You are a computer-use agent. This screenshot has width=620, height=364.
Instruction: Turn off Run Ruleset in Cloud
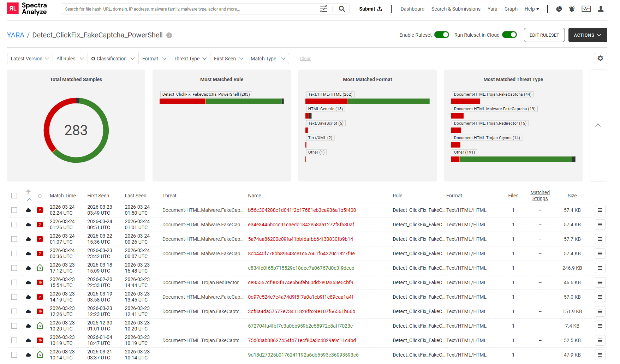pos(509,35)
